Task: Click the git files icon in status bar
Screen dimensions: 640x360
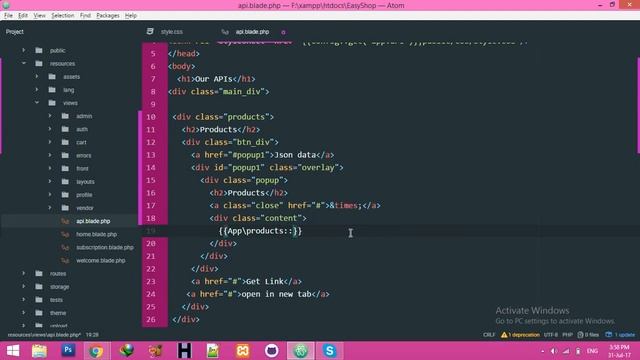Action: coord(580,335)
